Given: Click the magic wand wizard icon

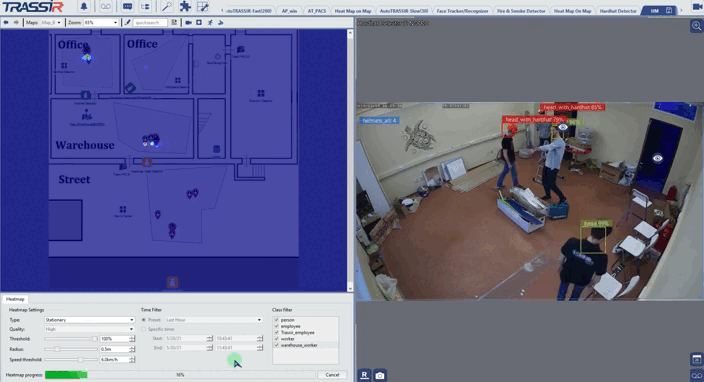Looking at the screenshot, I should click(x=167, y=6).
